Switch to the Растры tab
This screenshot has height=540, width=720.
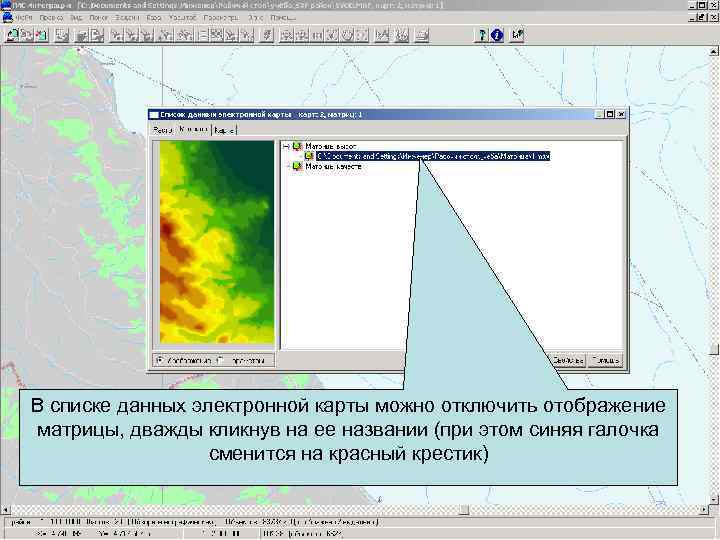click(162, 130)
